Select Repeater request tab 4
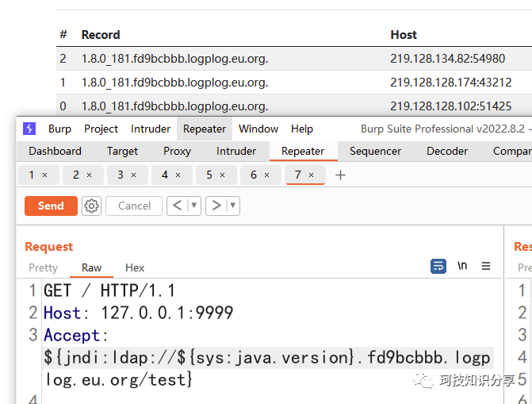This screenshot has height=404, width=532. pyautogui.click(x=165, y=175)
